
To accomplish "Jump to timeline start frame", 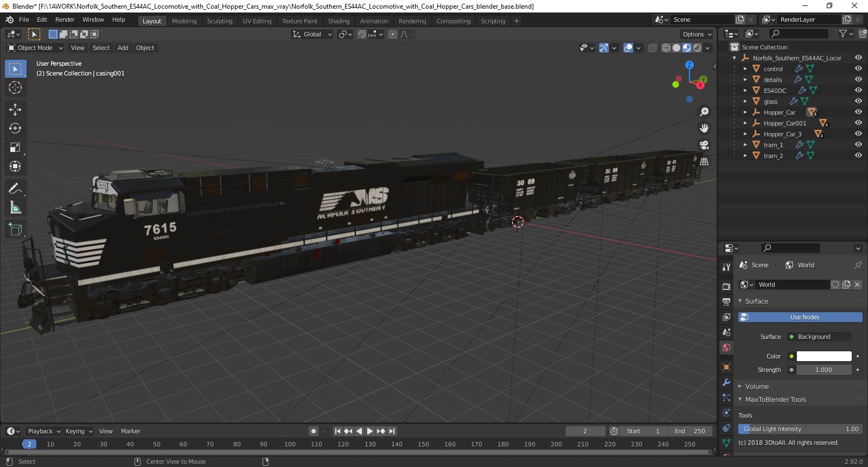I will pos(337,431).
